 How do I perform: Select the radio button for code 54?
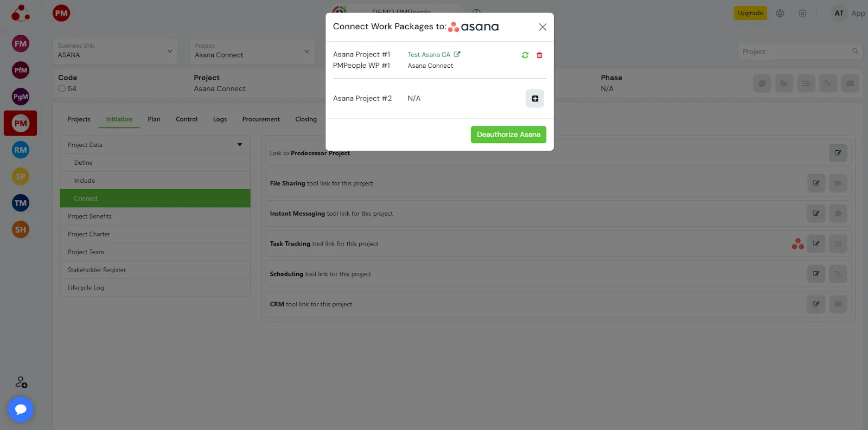pos(62,89)
